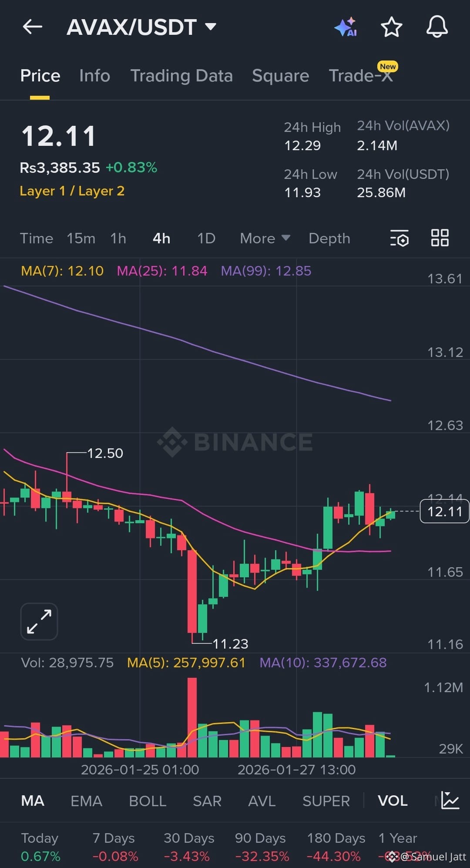Select the 1h timeframe
This screenshot has height=868, width=470.
pos(118,238)
